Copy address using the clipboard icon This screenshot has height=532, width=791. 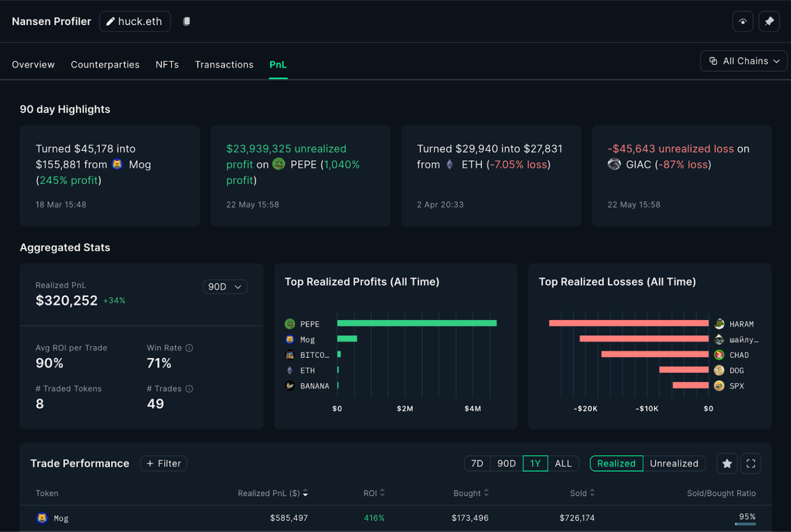(187, 21)
